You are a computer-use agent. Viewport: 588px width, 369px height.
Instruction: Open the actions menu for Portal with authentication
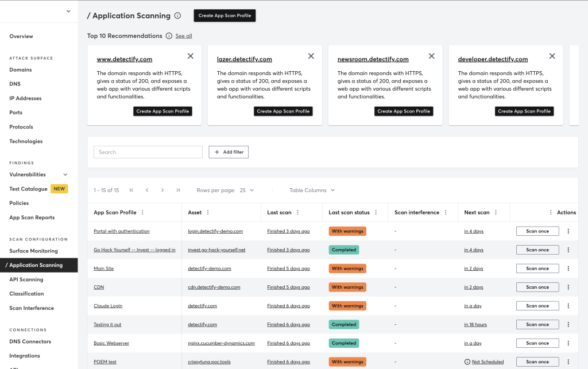568,231
